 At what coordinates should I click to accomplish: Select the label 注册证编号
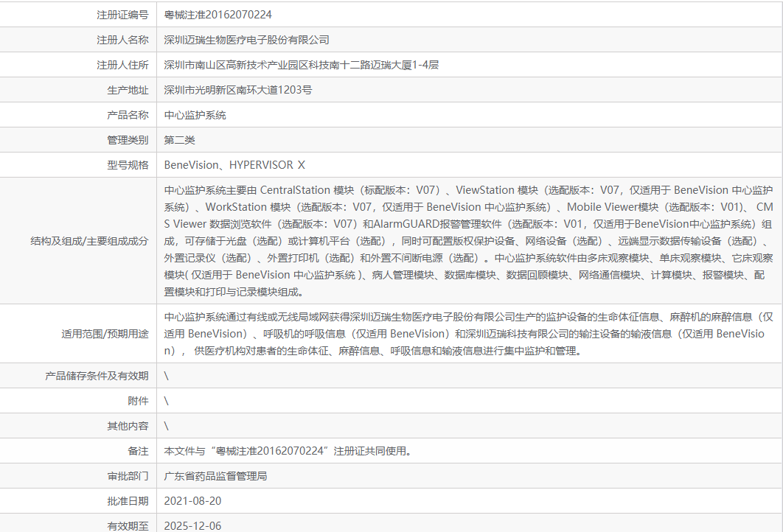(122, 15)
